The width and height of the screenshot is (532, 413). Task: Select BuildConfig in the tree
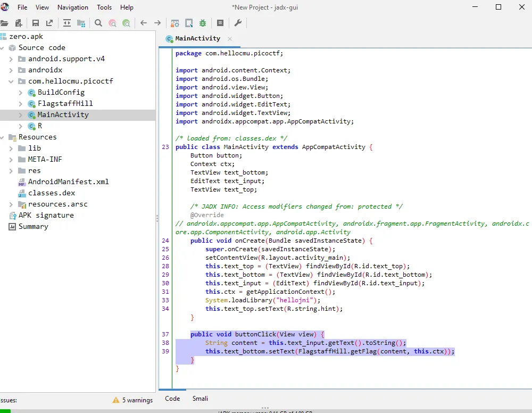pyautogui.click(x=61, y=92)
